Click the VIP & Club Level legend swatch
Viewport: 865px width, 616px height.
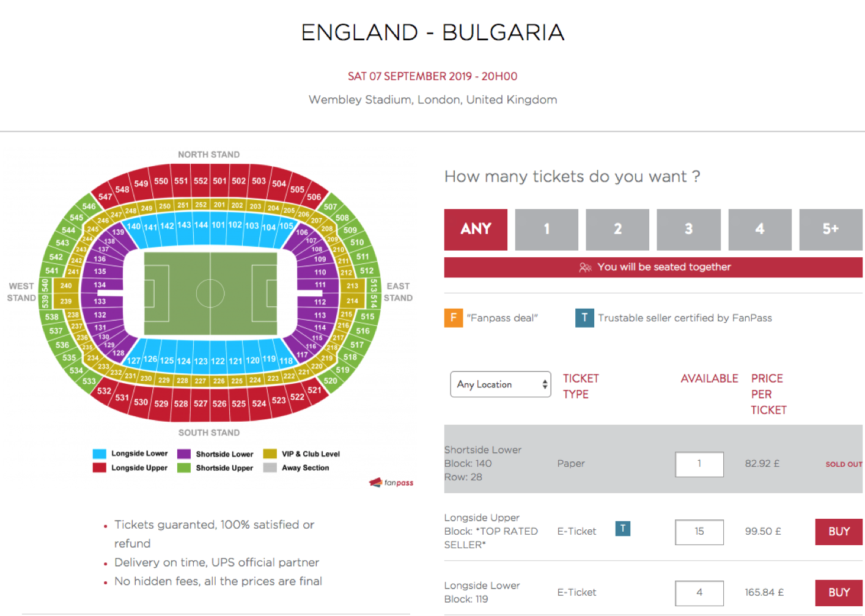270,453
